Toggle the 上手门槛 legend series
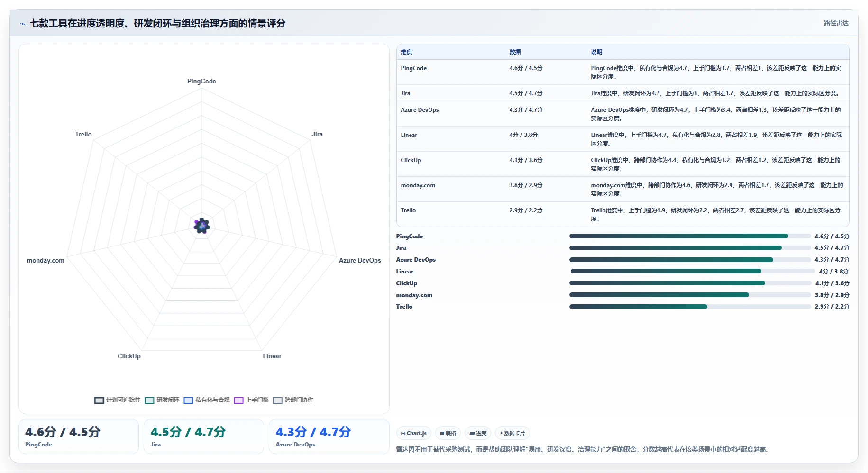 tap(251, 400)
